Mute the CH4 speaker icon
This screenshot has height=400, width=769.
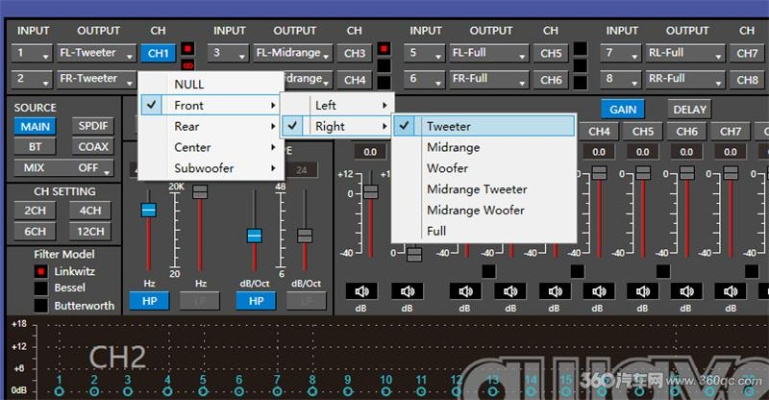click(x=598, y=291)
